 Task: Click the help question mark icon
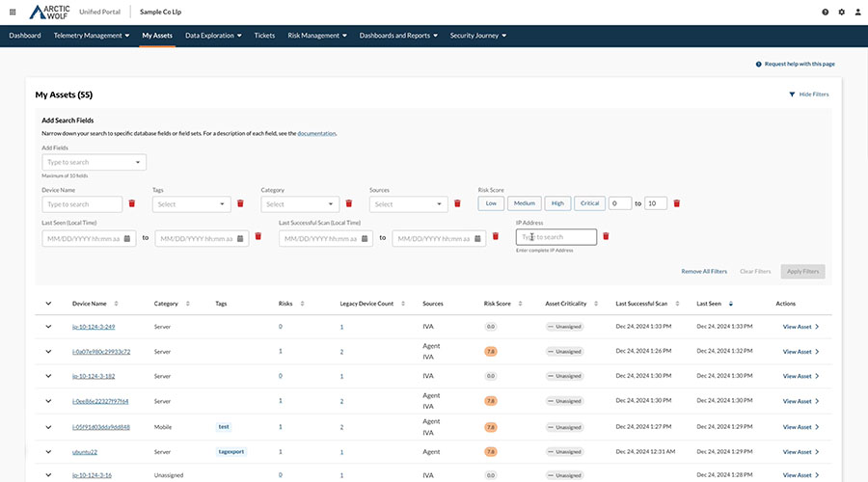click(x=826, y=12)
